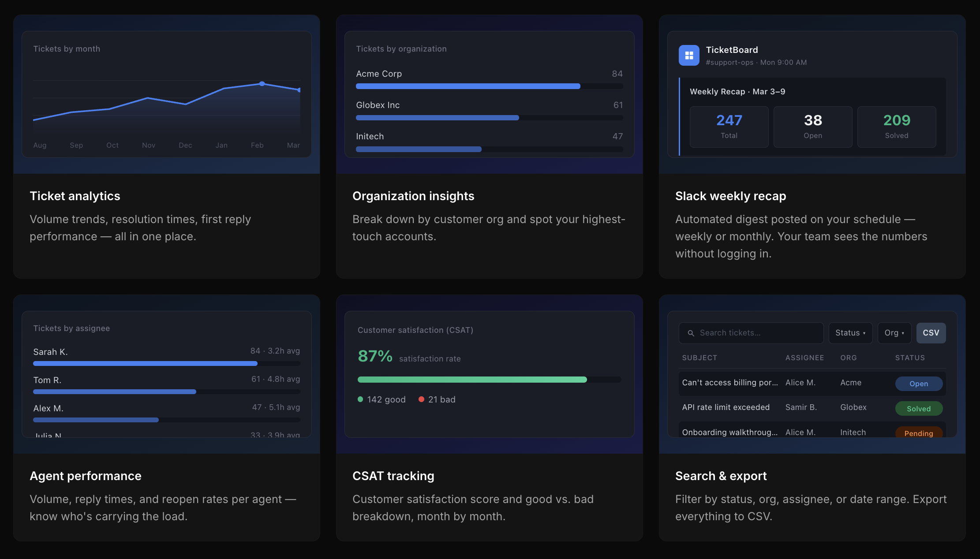Select the 209 Solved stat tile

(x=896, y=127)
